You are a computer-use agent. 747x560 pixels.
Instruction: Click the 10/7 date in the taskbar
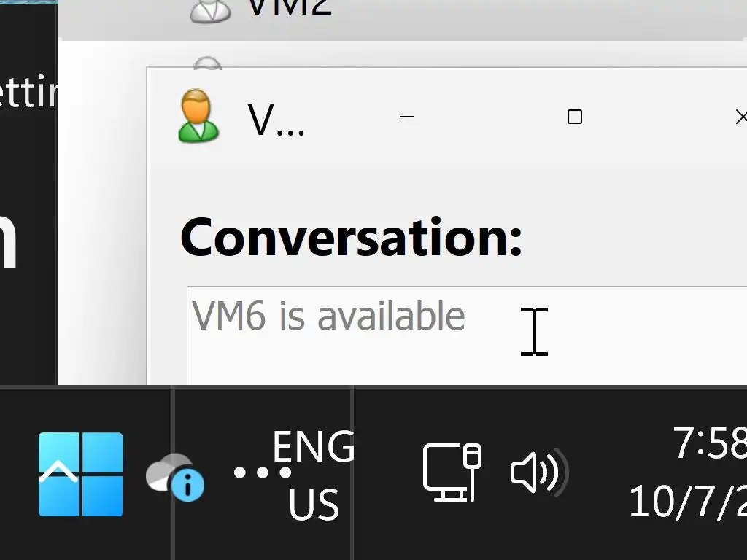click(687, 502)
